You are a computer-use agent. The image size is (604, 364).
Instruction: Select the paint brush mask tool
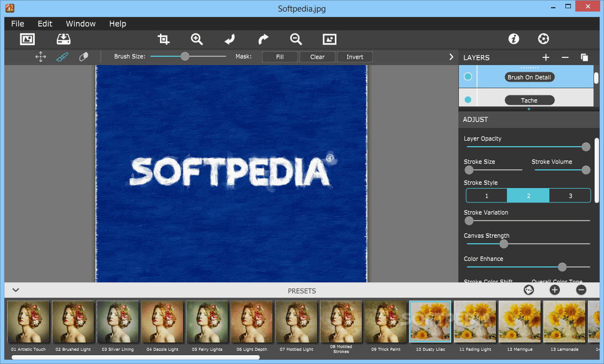pos(62,57)
